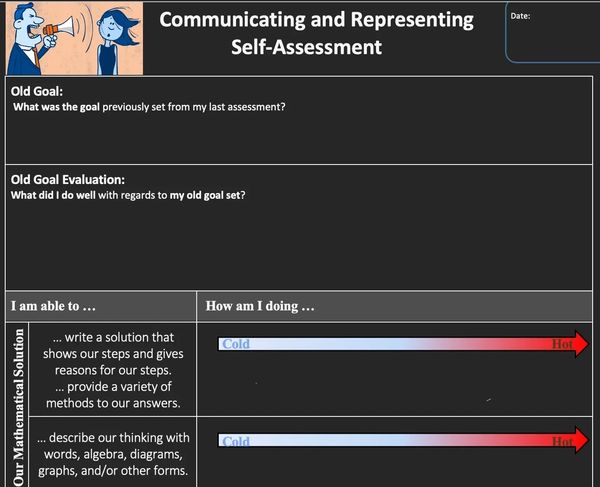Click the Hot end of the second scale
Image resolution: width=600 pixels, height=487 pixels.
click(x=562, y=441)
